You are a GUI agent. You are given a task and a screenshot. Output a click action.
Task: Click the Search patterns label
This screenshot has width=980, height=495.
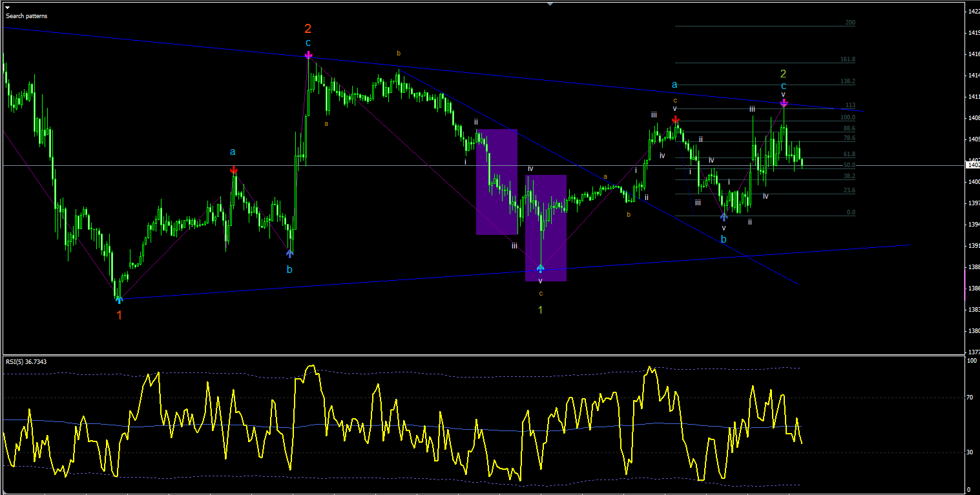26,15
